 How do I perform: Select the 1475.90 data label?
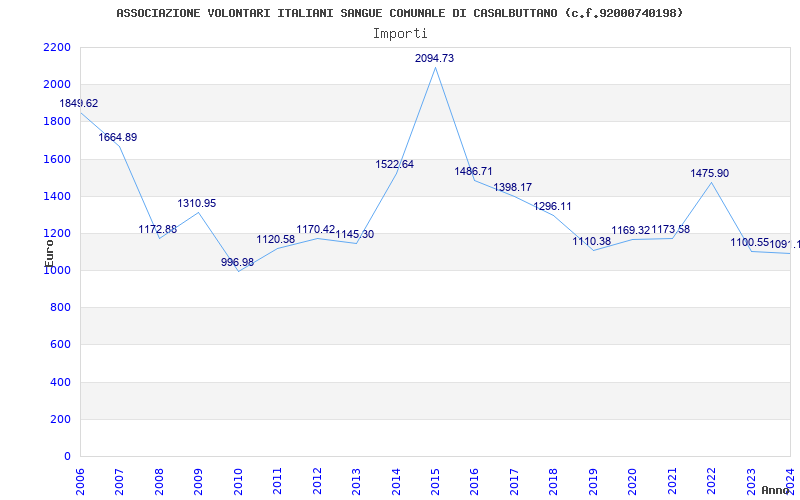710,173
